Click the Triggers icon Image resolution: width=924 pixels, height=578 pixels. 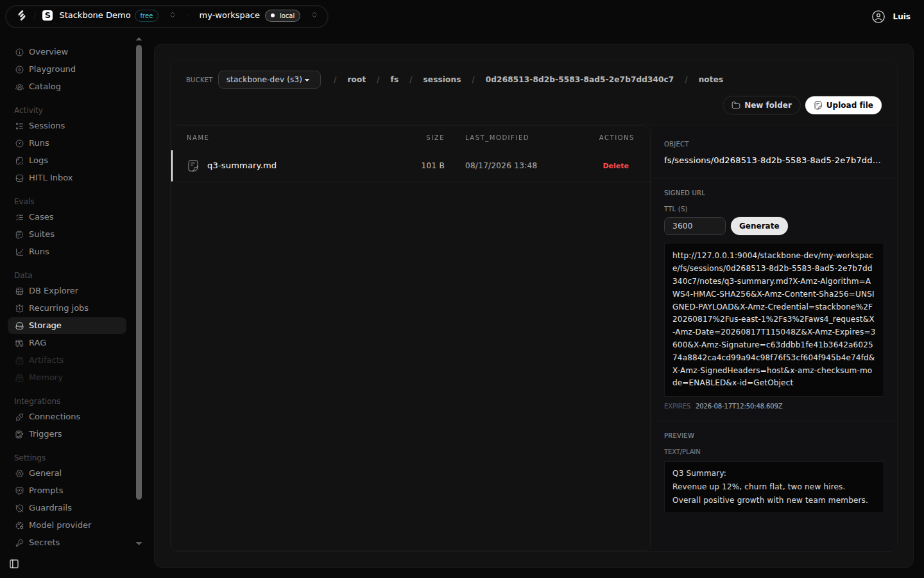pyautogui.click(x=19, y=434)
